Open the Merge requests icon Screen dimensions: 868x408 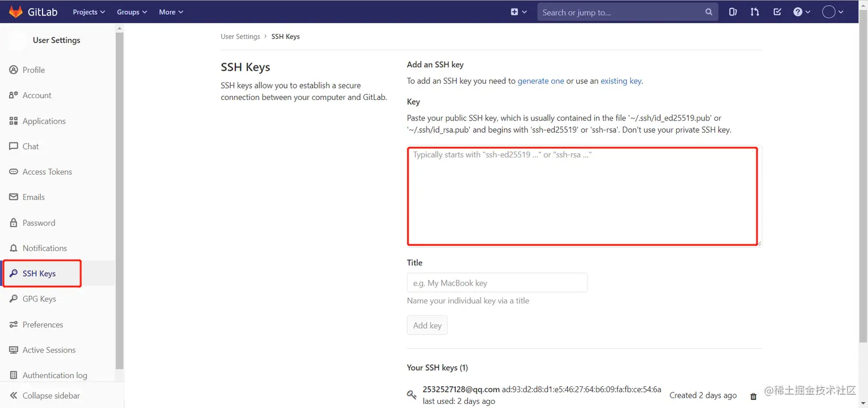(755, 12)
